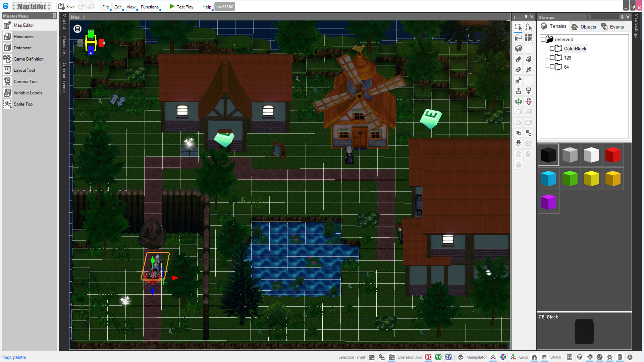Toggle the Grids magnet snap button
The image size is (644, 362).
pos(534,357)
